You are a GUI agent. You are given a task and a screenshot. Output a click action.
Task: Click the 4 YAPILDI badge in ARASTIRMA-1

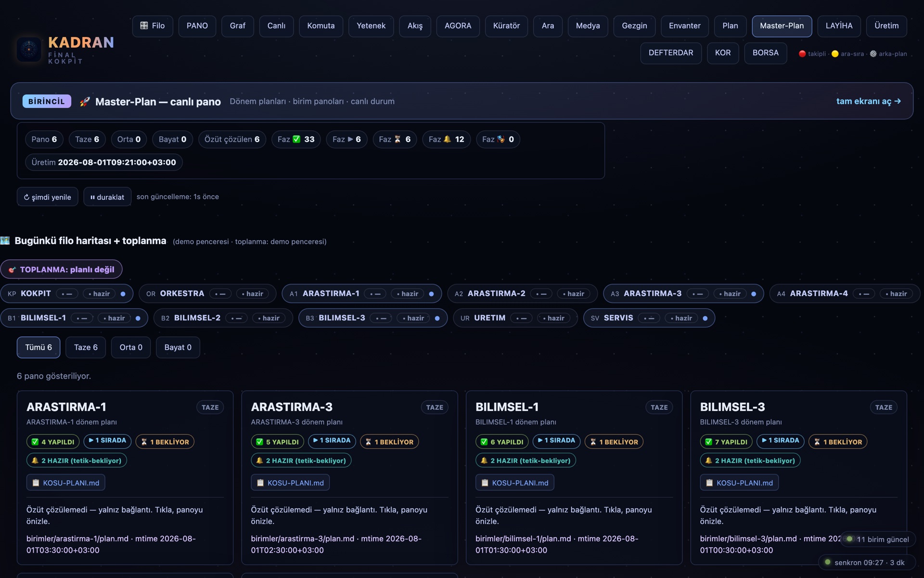coord(53,442)
